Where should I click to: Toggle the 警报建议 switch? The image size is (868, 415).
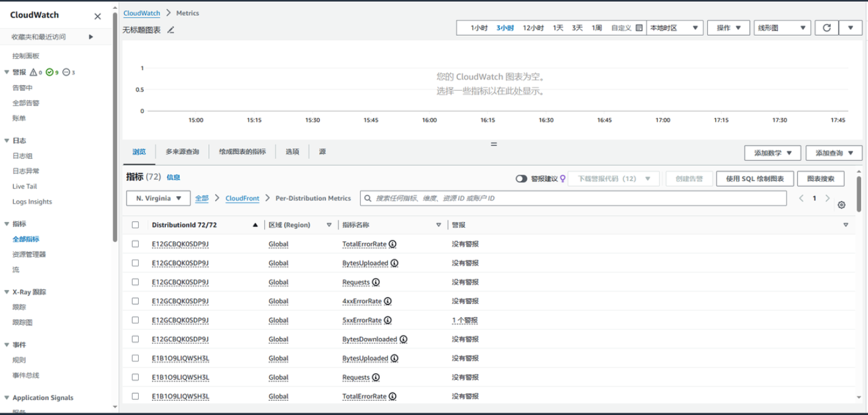521,178
